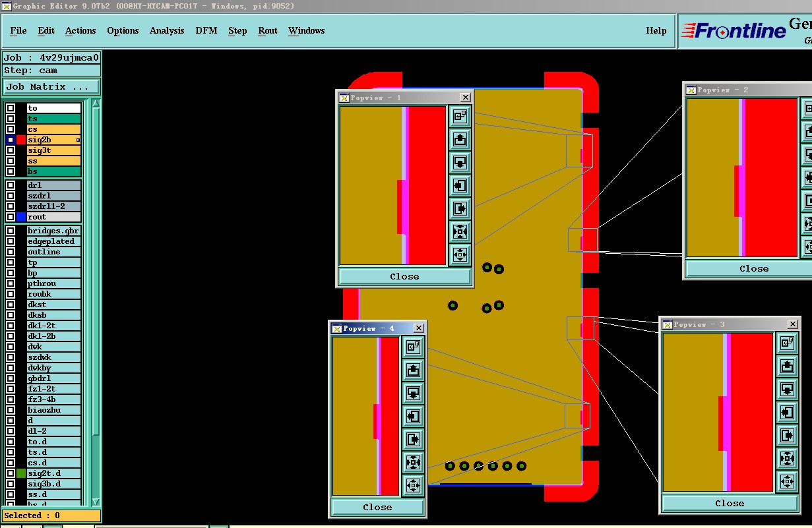The width and height of the screenshot is (812, 528).
Task: Toggle the sig3t layer checkbox
Action: click(11, 150)
